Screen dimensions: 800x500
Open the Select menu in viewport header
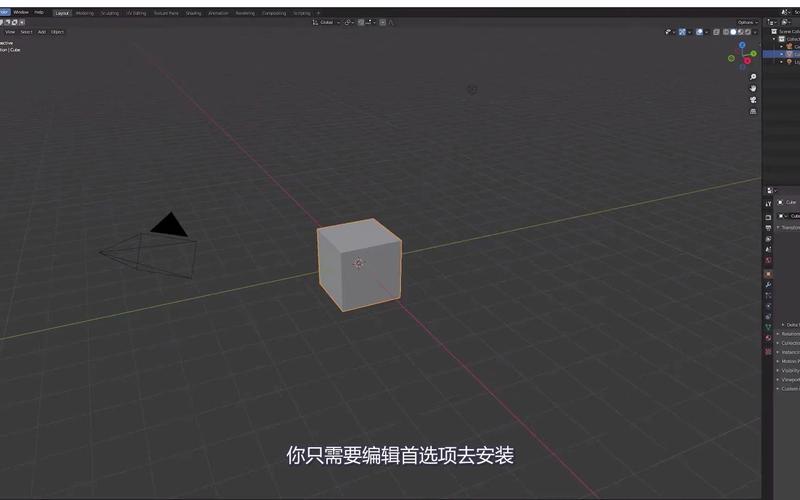point(26,32)
